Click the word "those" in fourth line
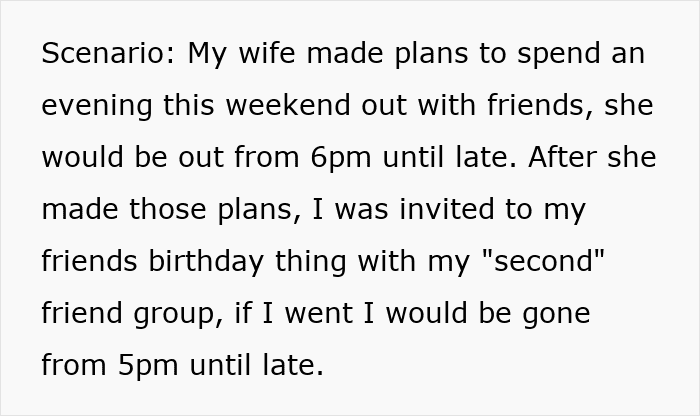 (168, 209)
